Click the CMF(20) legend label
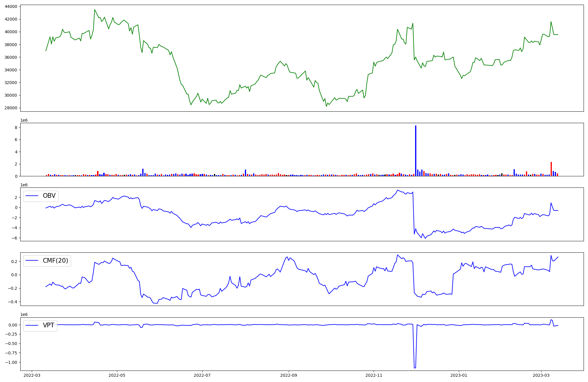 click(55, 261)
